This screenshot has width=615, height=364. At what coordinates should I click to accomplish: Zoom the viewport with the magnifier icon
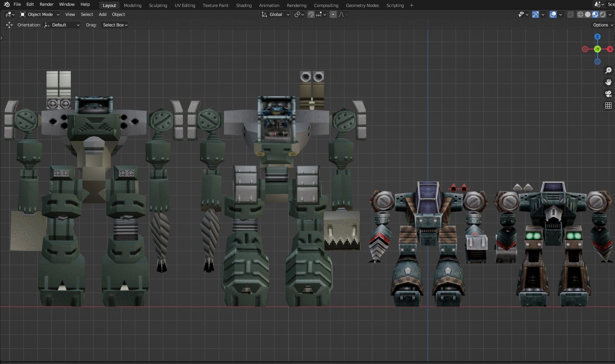click(608, 70)
